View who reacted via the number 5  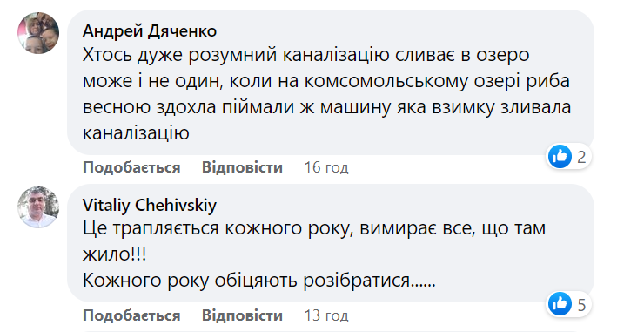coord(581,305)
